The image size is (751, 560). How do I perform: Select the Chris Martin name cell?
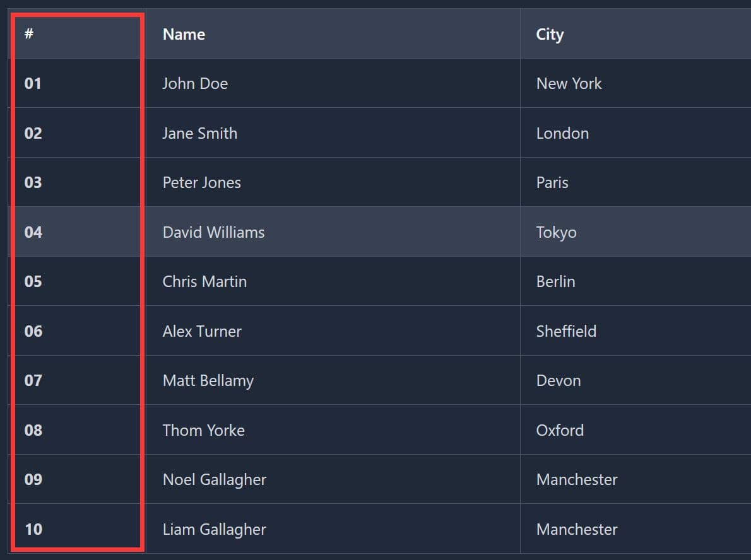[x=204, y=282]
